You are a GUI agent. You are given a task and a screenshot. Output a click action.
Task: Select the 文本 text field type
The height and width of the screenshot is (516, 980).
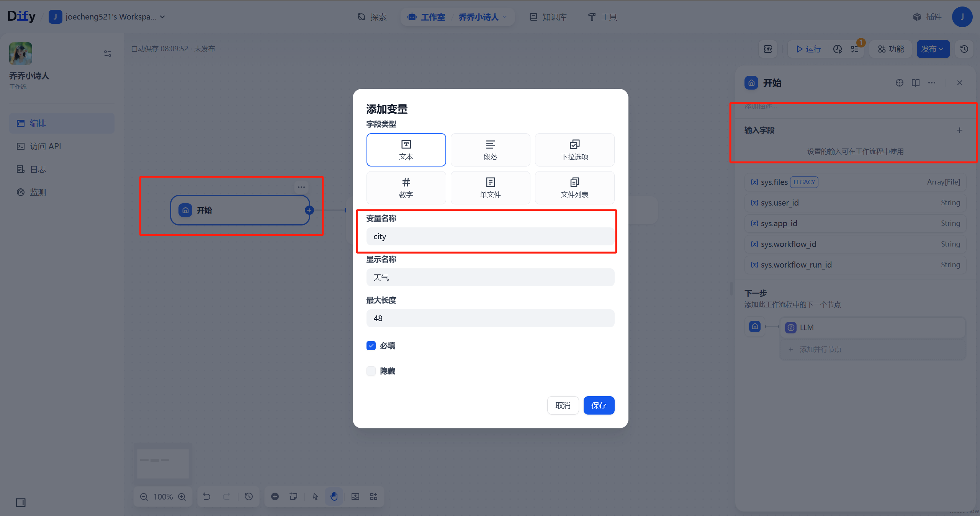406,150
